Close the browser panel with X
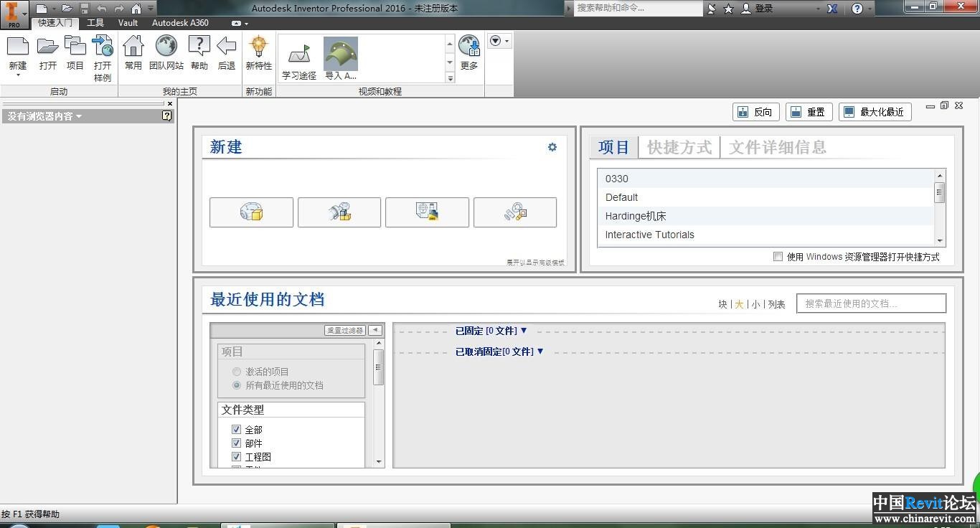The width and height of the screenshot is (980, 528). point(170,103)
